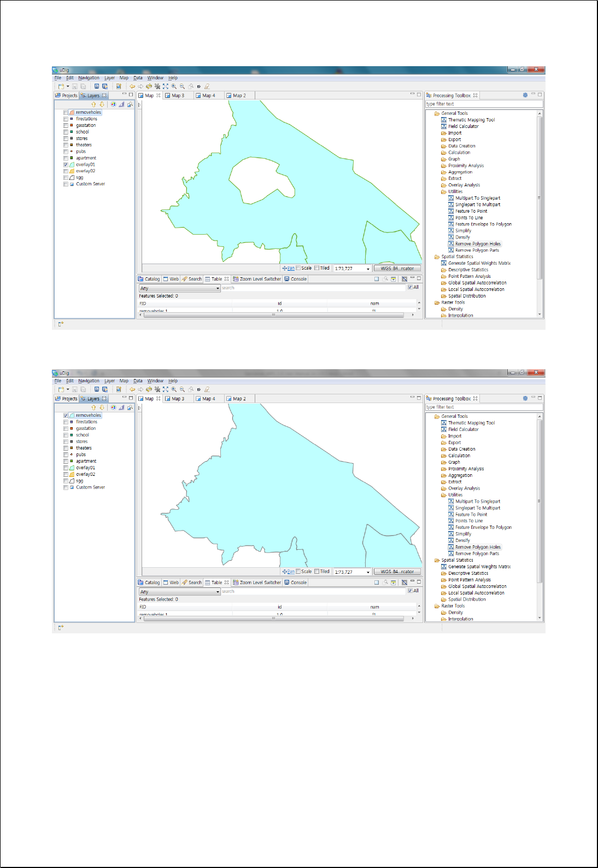The image size is (598, 868).
Task: Click New icon in upper window toolbar
Action: pyautogui.click(x=61, y=86)
